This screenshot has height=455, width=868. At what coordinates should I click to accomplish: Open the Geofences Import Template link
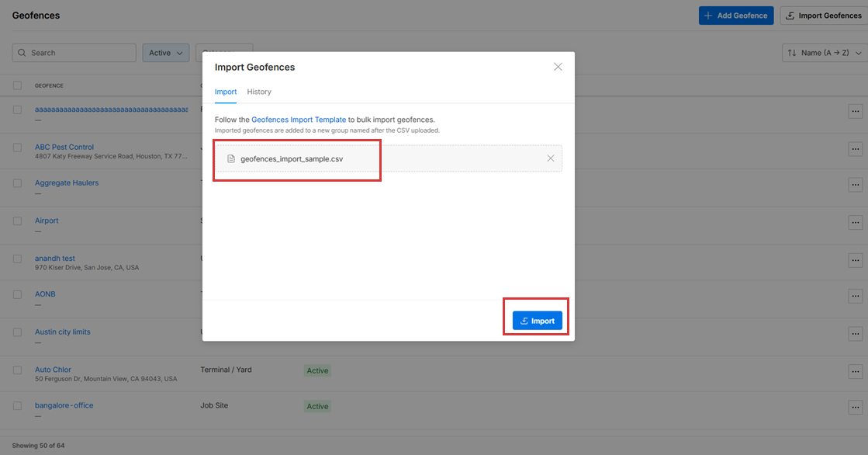[299, 120]
